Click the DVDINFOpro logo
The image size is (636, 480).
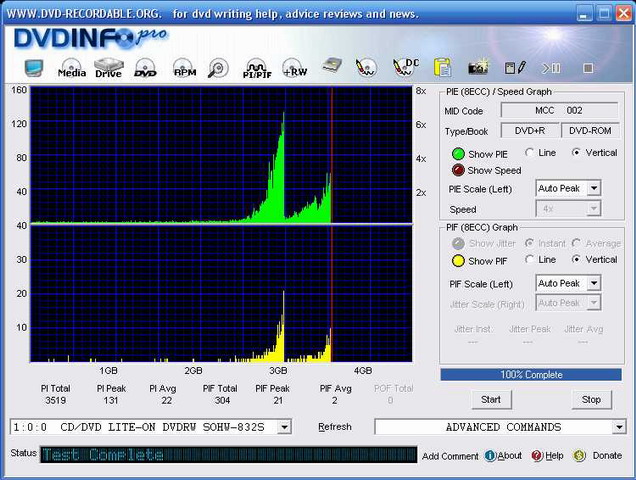click(90, 39)
